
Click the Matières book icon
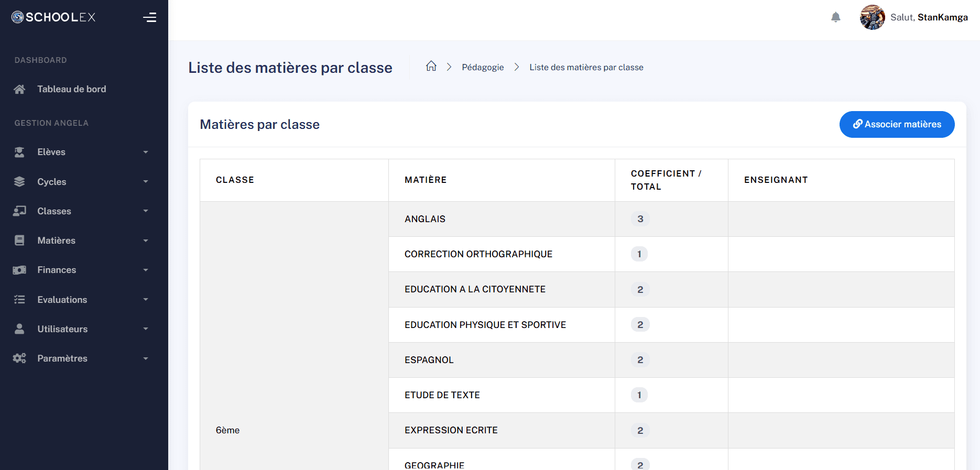tap(19, 240)
